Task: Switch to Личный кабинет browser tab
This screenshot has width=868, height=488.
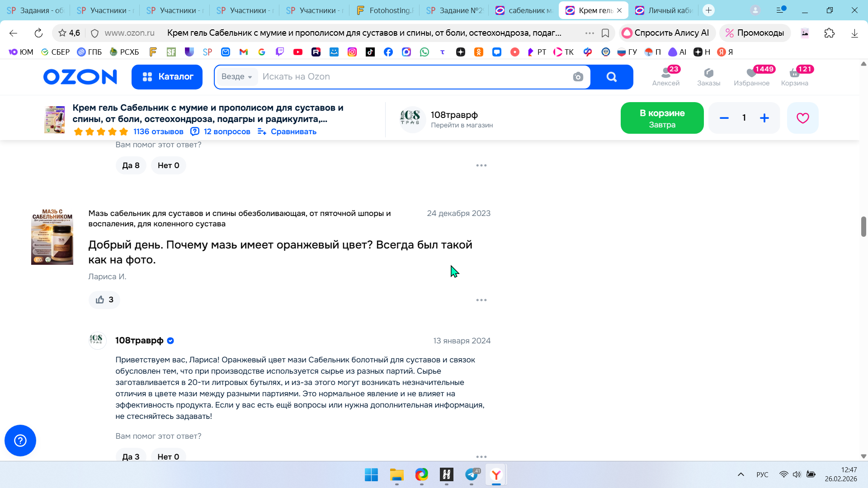Action: [x=664, y=10]
